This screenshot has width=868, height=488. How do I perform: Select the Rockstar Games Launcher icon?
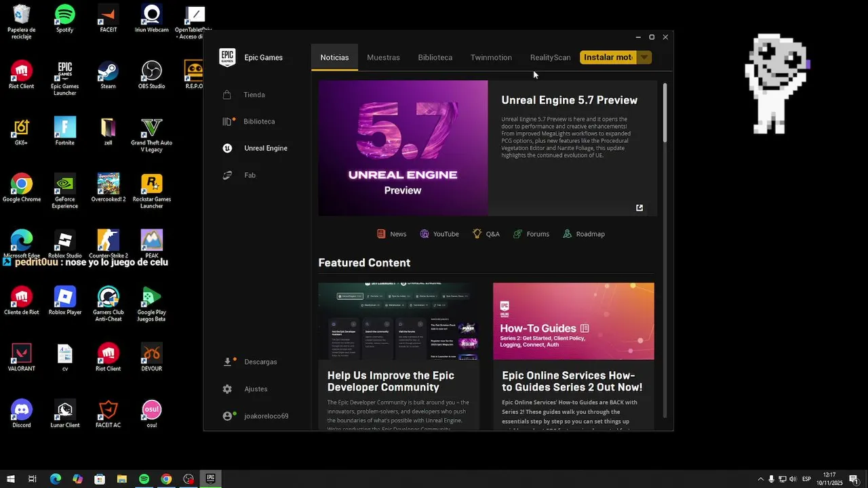pos(151,191)
